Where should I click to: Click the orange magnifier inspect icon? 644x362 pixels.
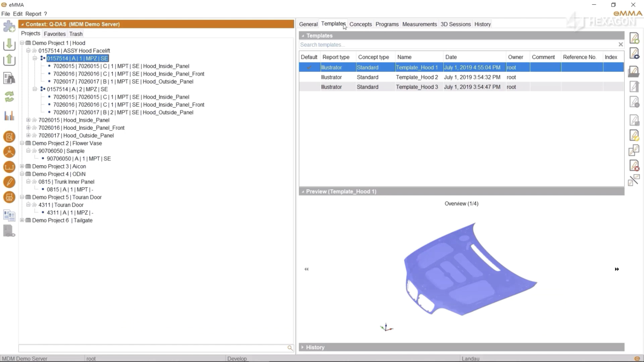(9, 137)
